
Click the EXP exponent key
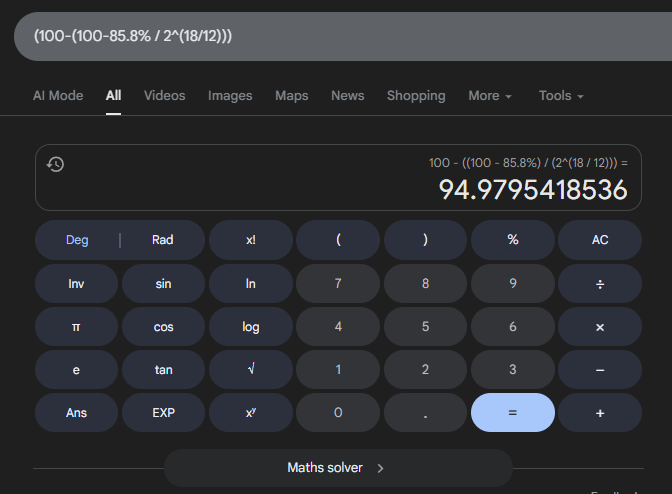(163, 413)
